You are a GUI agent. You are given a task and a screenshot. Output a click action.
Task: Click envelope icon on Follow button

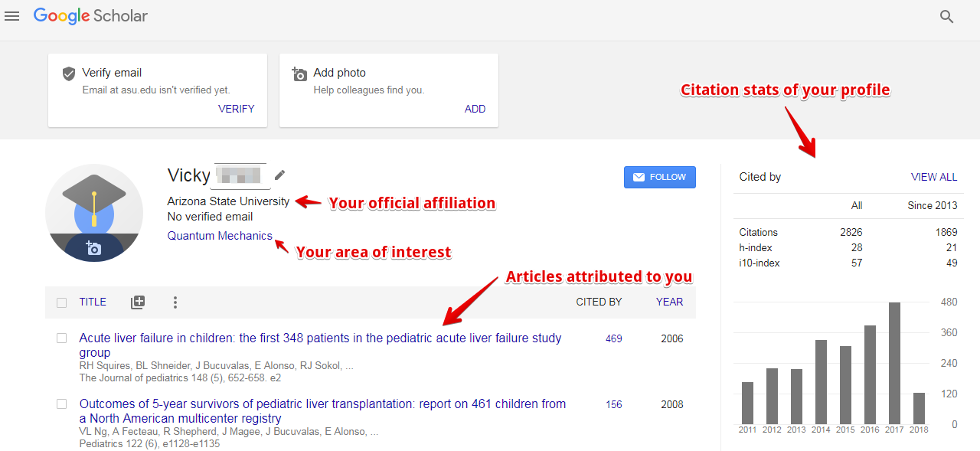coord(639,177)
